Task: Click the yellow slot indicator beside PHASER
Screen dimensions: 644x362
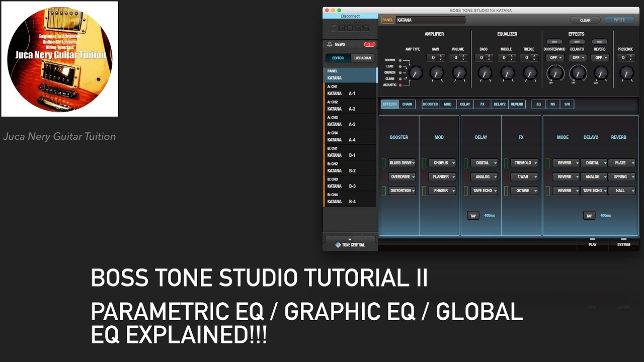Action: (x=424, y=191)
